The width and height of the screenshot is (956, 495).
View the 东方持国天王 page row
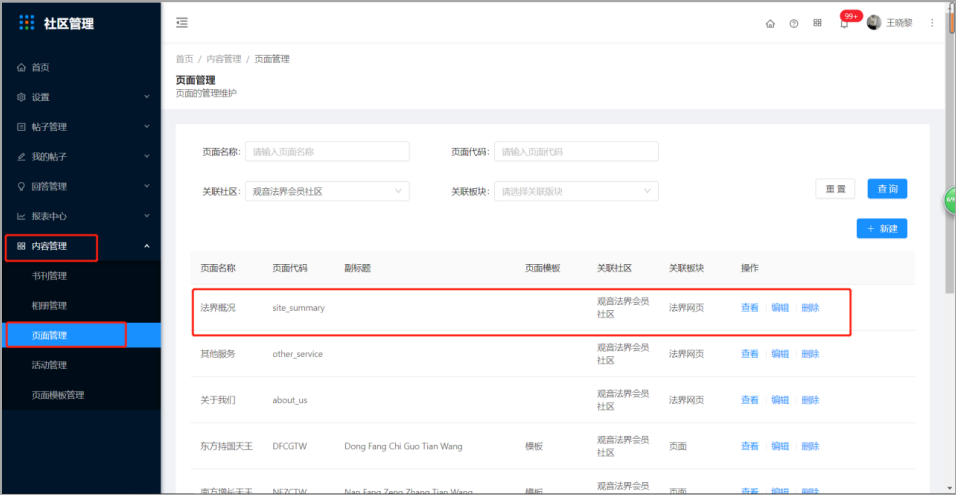750,446
